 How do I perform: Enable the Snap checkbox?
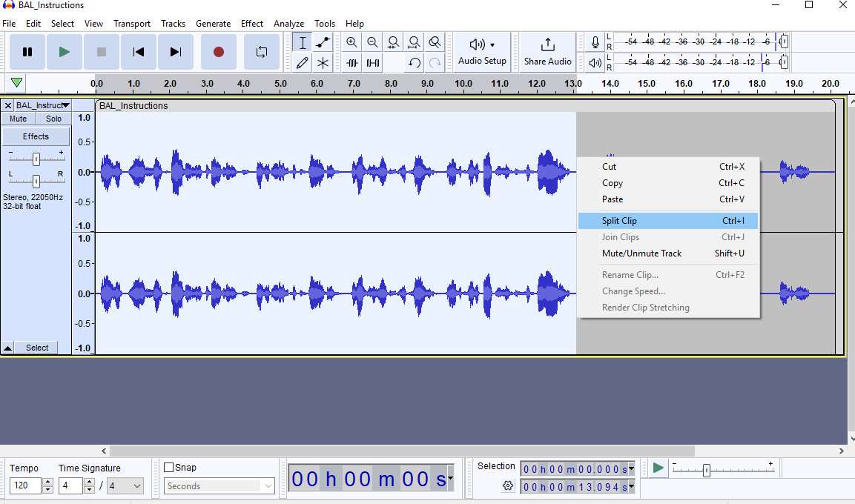169,468
